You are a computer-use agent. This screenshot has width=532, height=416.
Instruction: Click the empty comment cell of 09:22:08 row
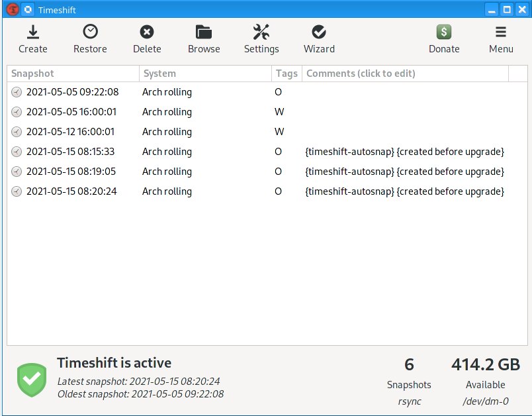point(405,92)
